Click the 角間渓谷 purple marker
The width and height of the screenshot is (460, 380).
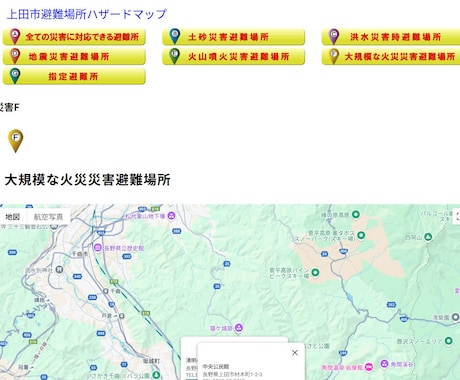384,363
